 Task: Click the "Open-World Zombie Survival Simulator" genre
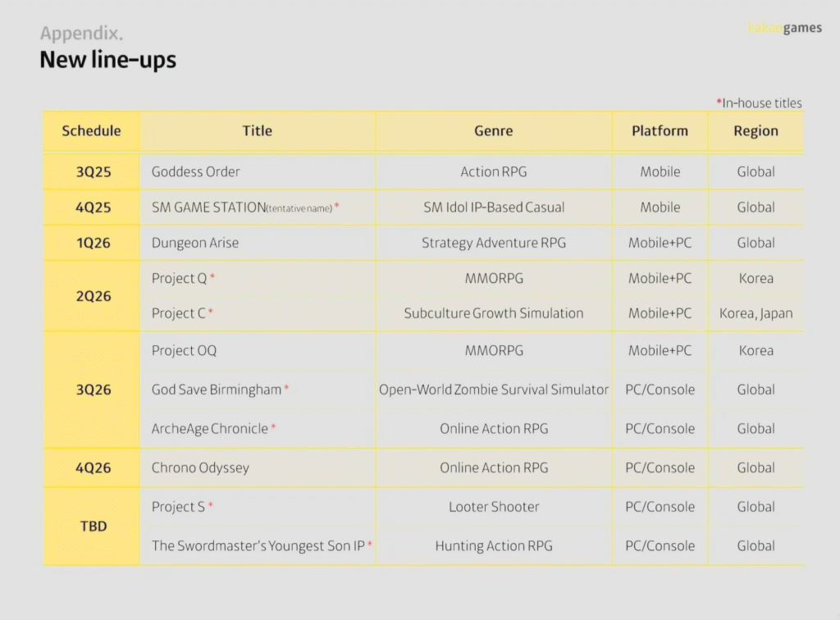[494, 390]
